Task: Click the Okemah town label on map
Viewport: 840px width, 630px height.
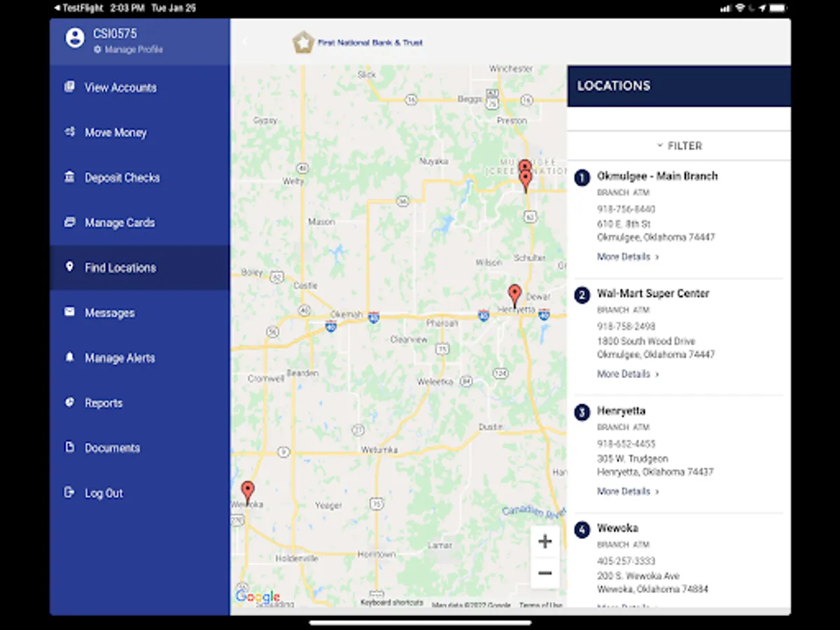Action: click(x=346, y=315)
